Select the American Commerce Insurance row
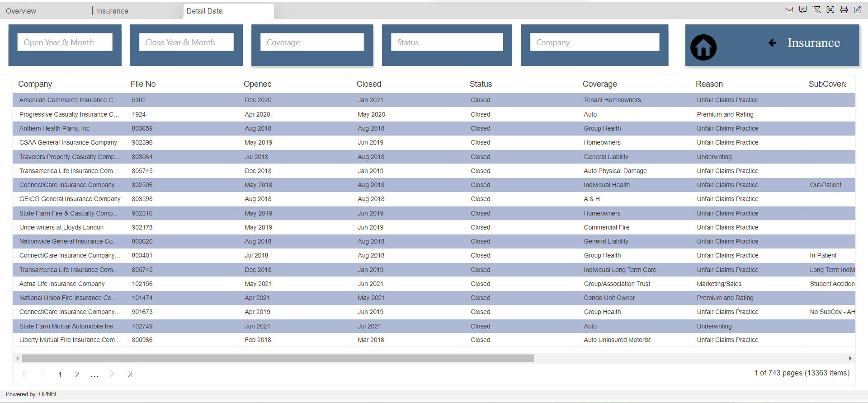 click(434, 100)
